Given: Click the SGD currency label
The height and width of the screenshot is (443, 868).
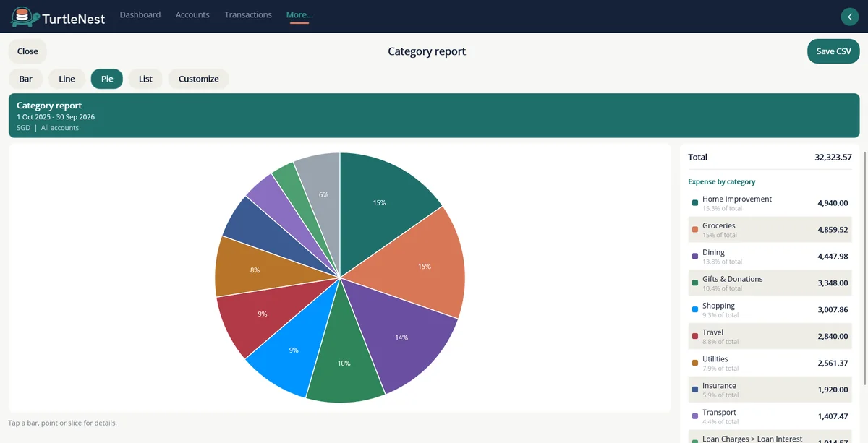Looking at the screenshot, I should pos(23,128).
